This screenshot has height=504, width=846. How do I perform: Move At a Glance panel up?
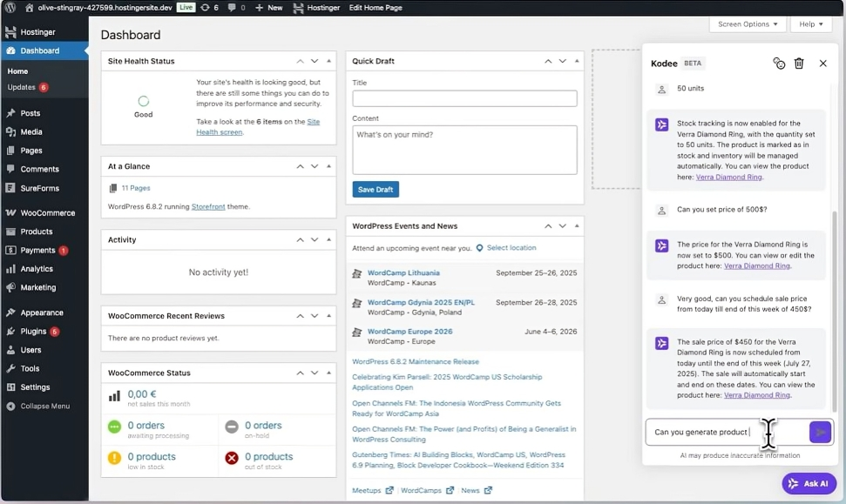300,166
